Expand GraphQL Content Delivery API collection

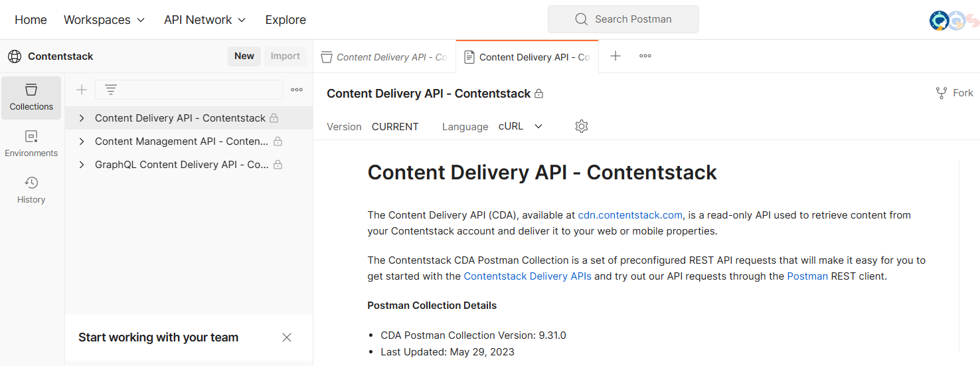[82, 165]
